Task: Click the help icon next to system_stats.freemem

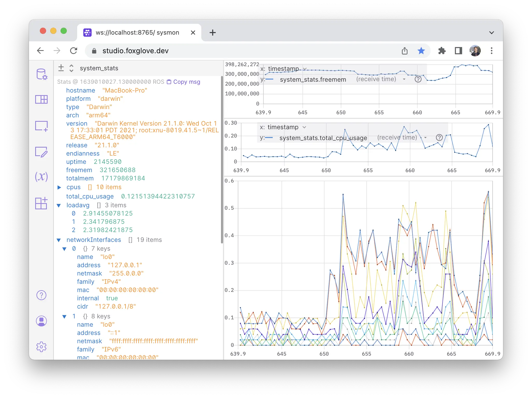Action: pyautogui.click(x=418, y=79)
